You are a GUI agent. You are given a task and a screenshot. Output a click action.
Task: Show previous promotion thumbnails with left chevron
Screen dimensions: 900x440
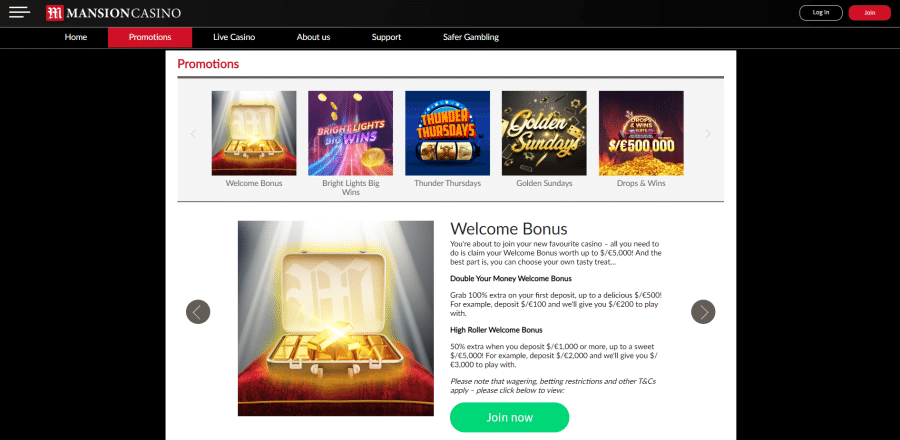click(193, 134)
